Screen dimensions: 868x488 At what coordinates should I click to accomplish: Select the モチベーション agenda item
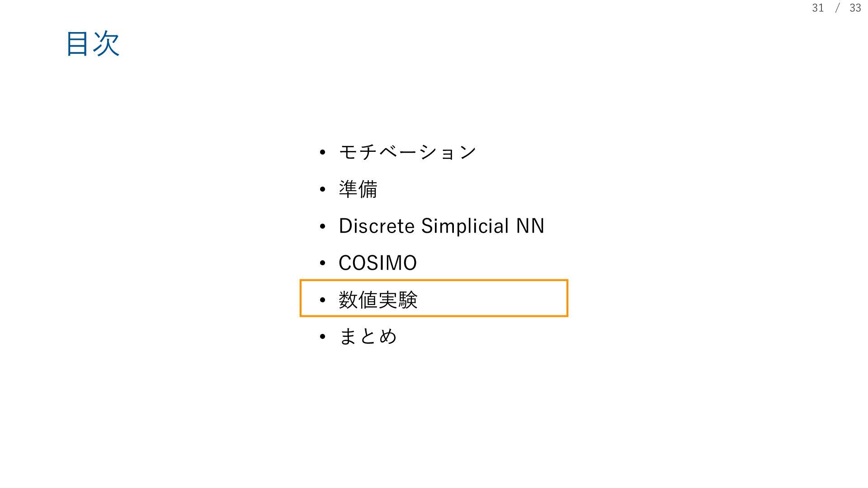point(407,152)
